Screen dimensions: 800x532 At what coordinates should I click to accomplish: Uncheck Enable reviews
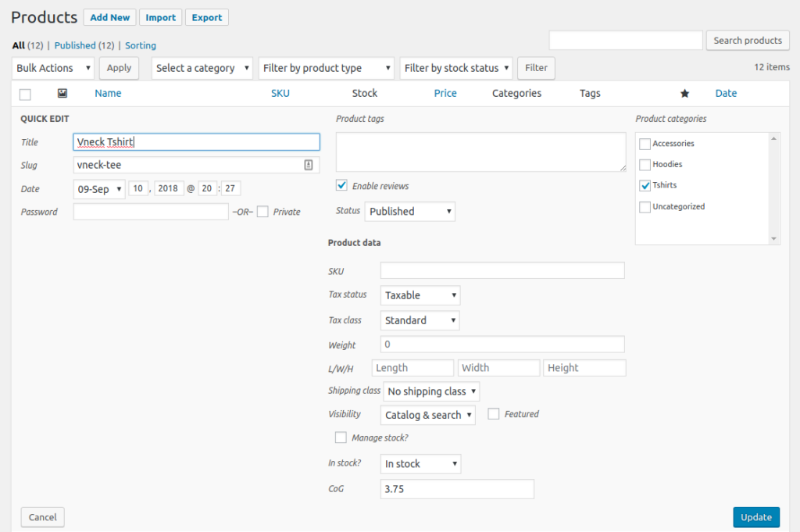coord(342,185)
